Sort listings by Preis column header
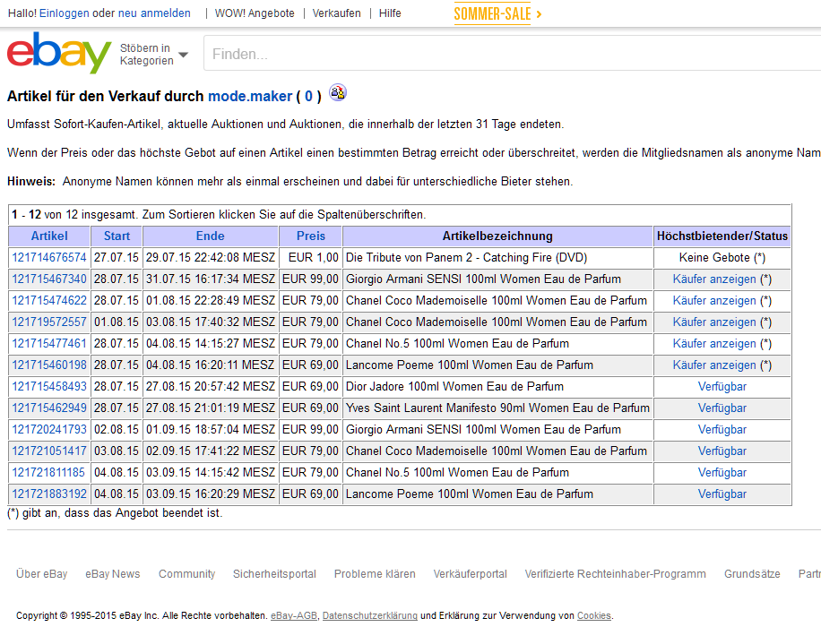This screenshot has width=821, height=644. pos(310,236)
